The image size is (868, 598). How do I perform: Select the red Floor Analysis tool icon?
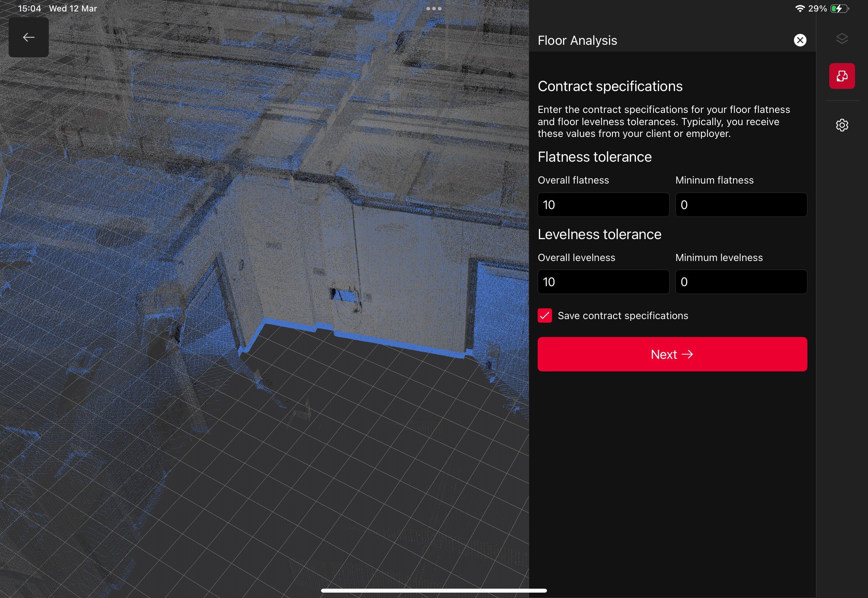click(842, 76)
